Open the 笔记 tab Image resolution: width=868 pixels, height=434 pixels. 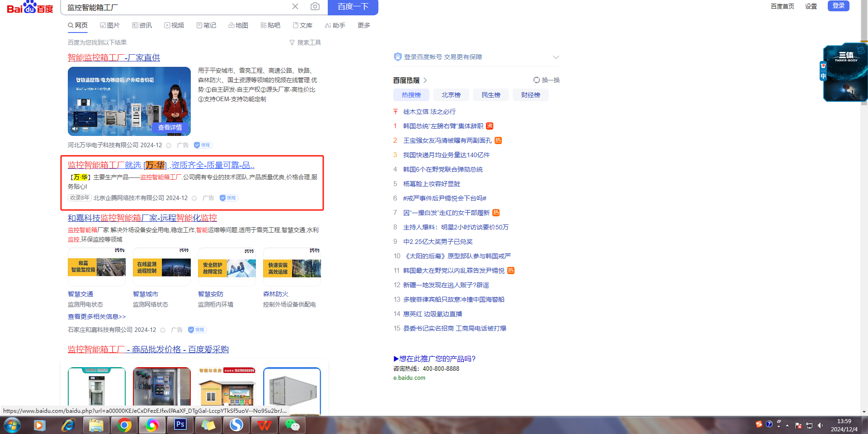click(206, 25)
